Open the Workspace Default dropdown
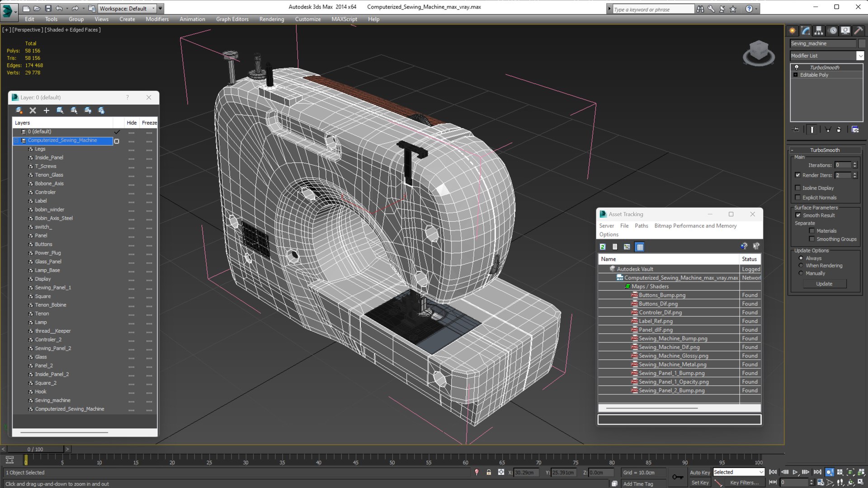868x488 pixels. pyautogui.click(x=153, y=9)
